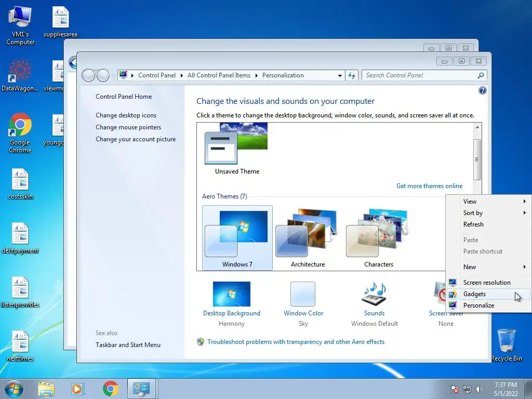Open the Recycle Bin icon
The width and height of the screenshot is (532, 399).
pos(507,345)
